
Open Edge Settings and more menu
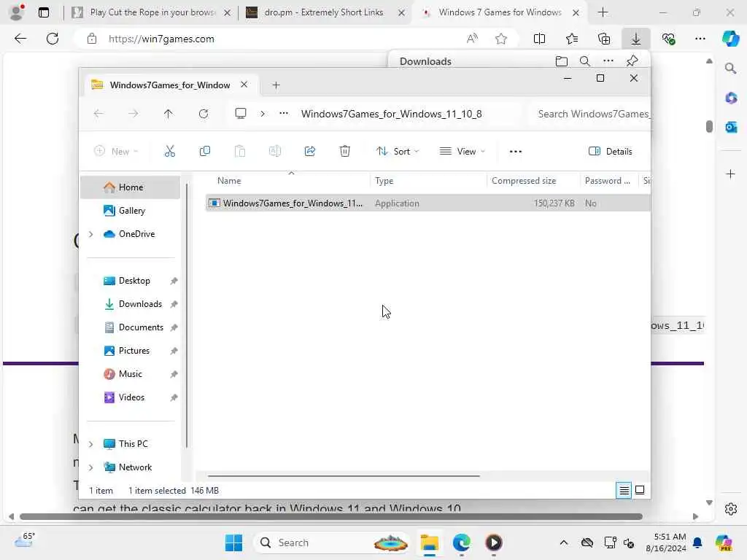(x=700, y=39)
